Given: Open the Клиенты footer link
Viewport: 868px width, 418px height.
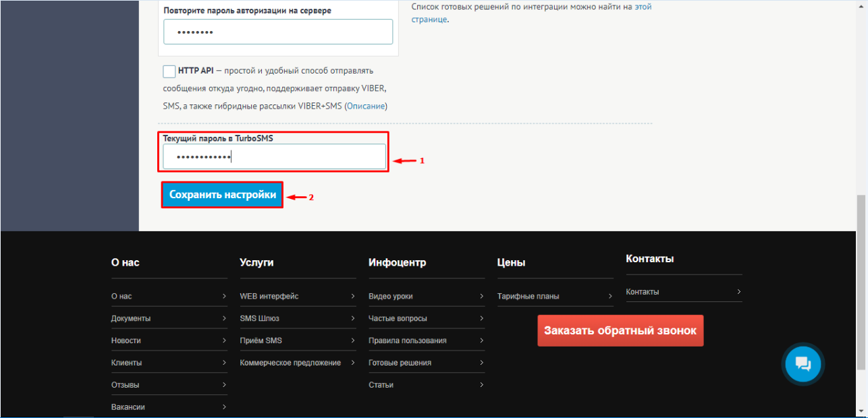Looking at the screenshot, I should pos(126,363).
